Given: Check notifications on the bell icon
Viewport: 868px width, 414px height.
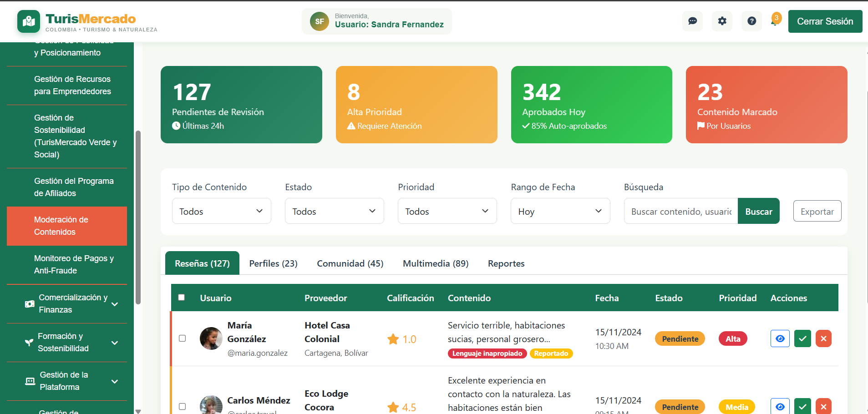Looking at the screenshot, I should click(x=775, y=21).
